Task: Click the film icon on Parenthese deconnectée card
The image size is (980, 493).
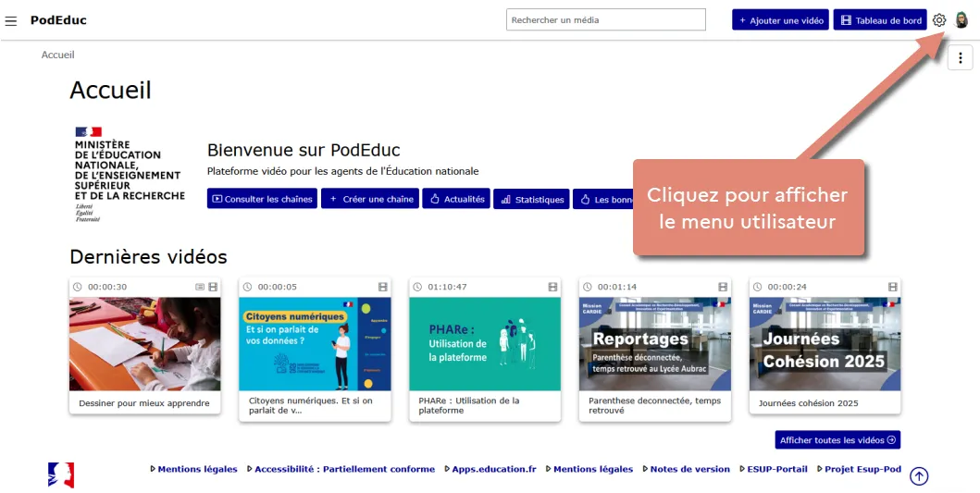Action: 723,287
